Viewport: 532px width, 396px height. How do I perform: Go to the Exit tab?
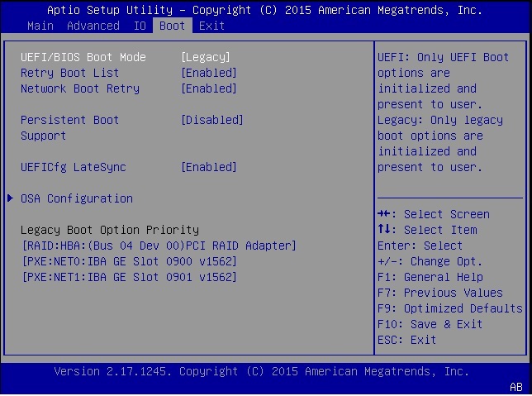point(211,26)
